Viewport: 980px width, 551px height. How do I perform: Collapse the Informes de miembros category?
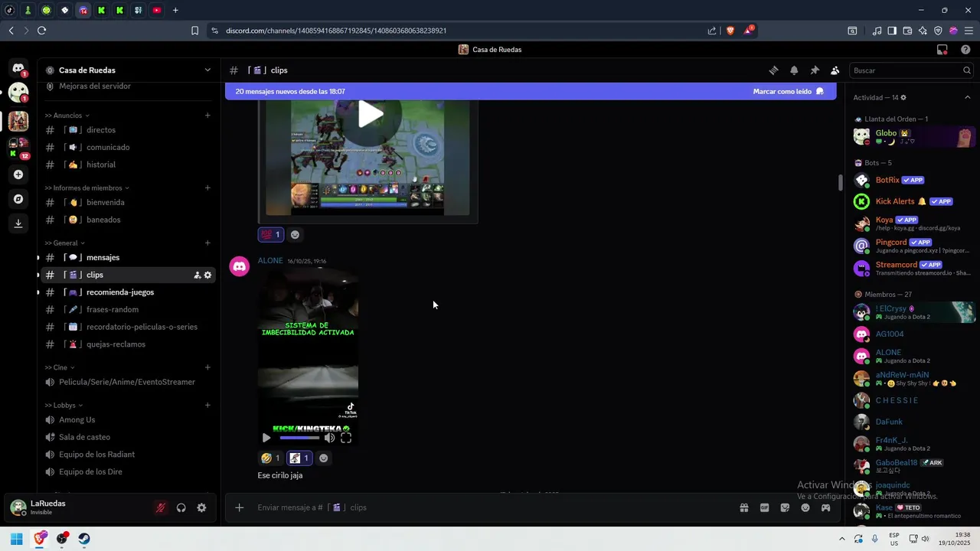[87, 187]
